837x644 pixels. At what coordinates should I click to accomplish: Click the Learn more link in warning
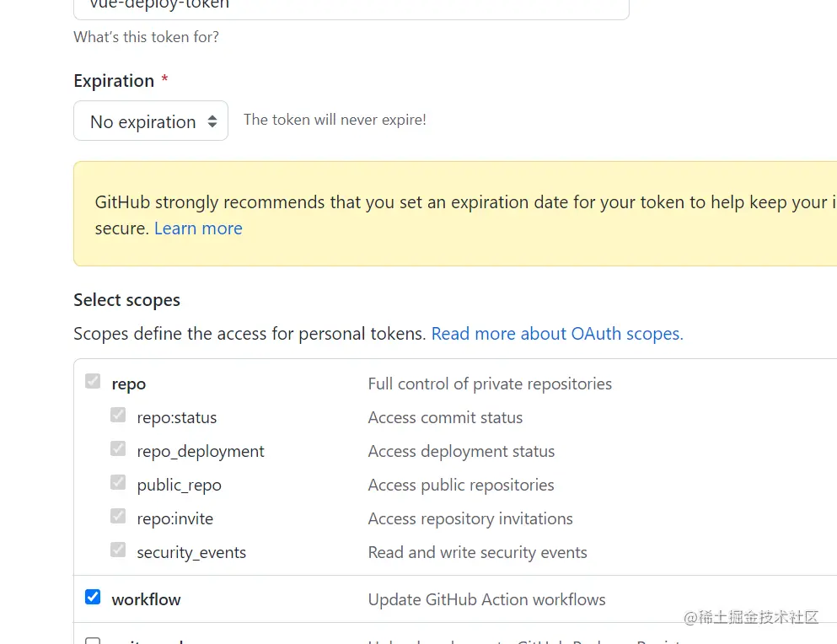198,228
